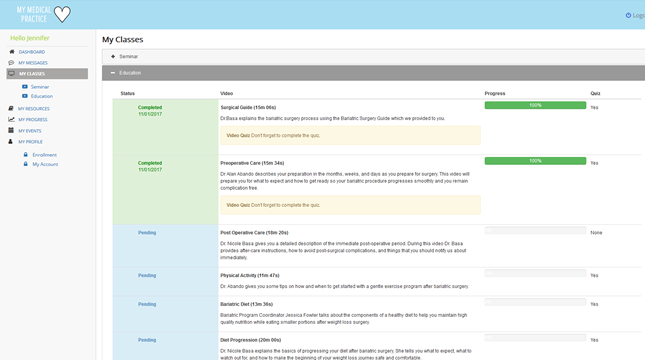The image size is (645, 360).
Task: Go to My Resources
Action: [34, 109]
